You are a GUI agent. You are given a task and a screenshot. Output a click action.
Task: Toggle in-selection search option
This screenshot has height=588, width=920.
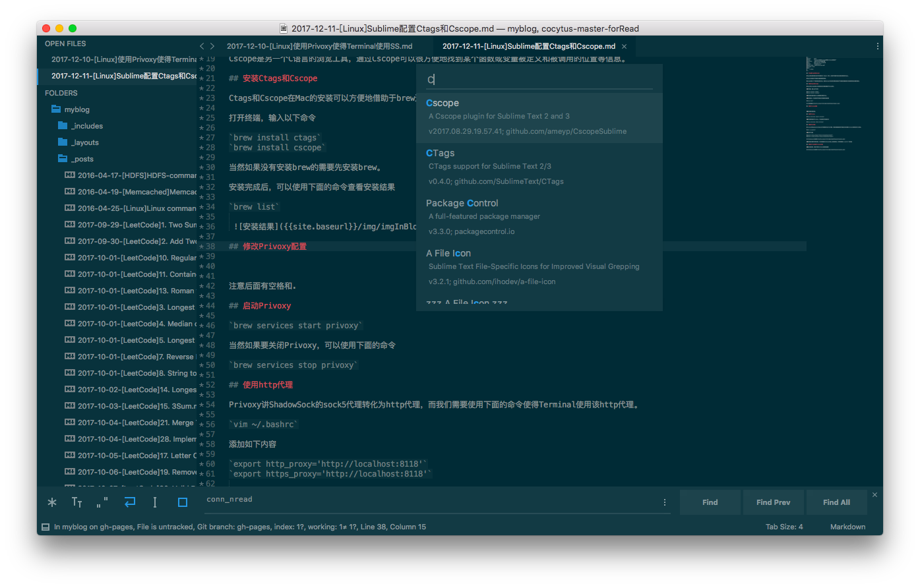pos(155,502)
